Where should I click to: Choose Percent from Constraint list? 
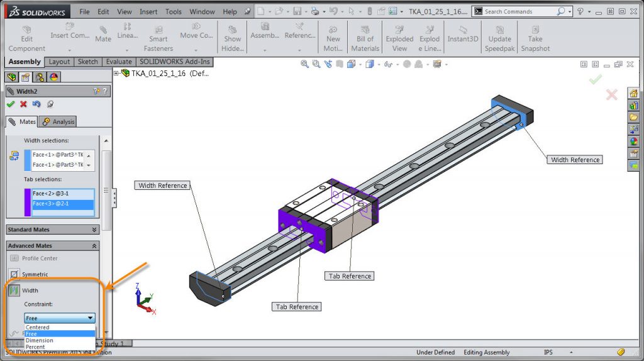coord(60,347)
